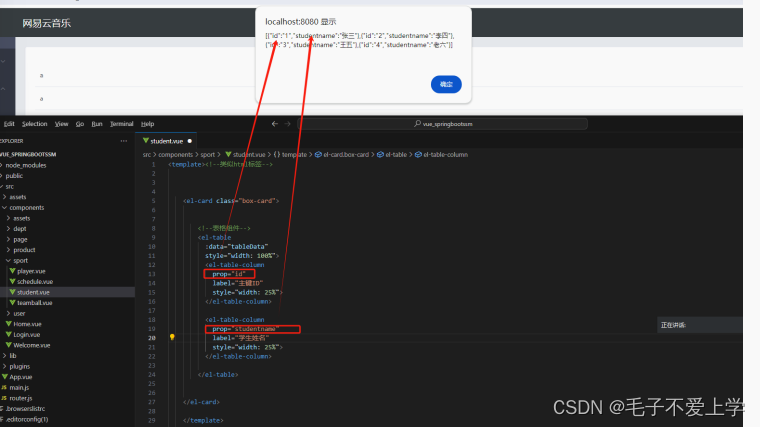Open teamball.vue file
The height and width of the screenshot is (427, 760).
34,303
